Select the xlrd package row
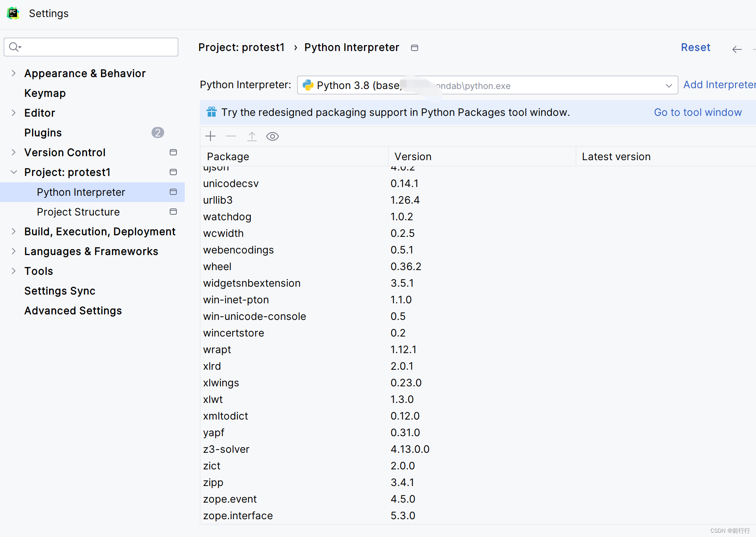Screen dimensions: 756x537 478,366
